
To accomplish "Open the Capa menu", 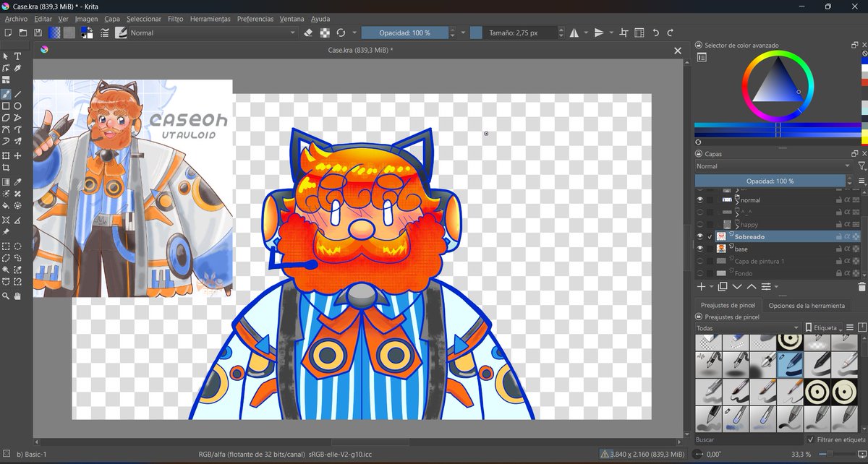I will point(112,19).
